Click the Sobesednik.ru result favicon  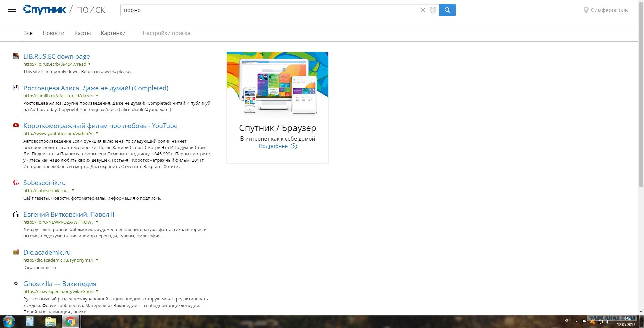16,182
